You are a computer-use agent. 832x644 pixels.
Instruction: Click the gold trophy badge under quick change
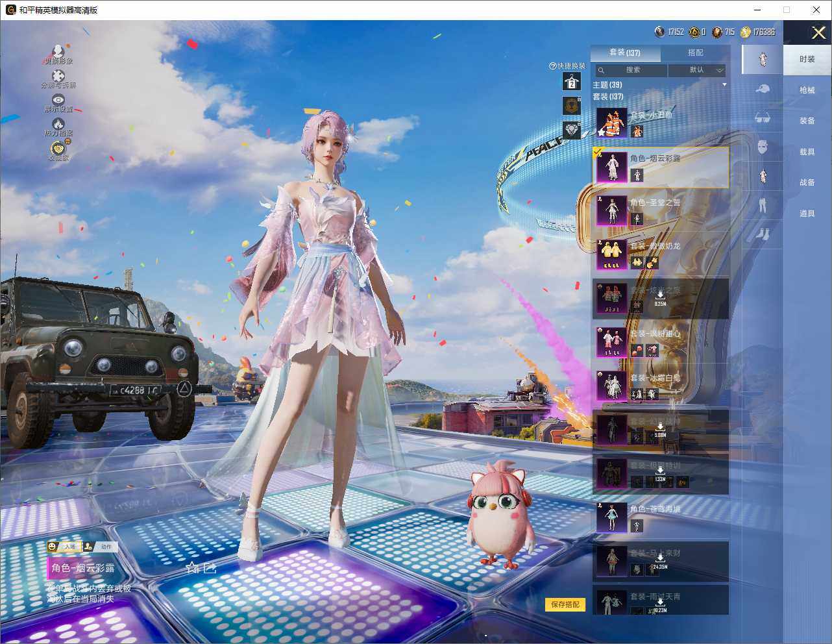572,106
